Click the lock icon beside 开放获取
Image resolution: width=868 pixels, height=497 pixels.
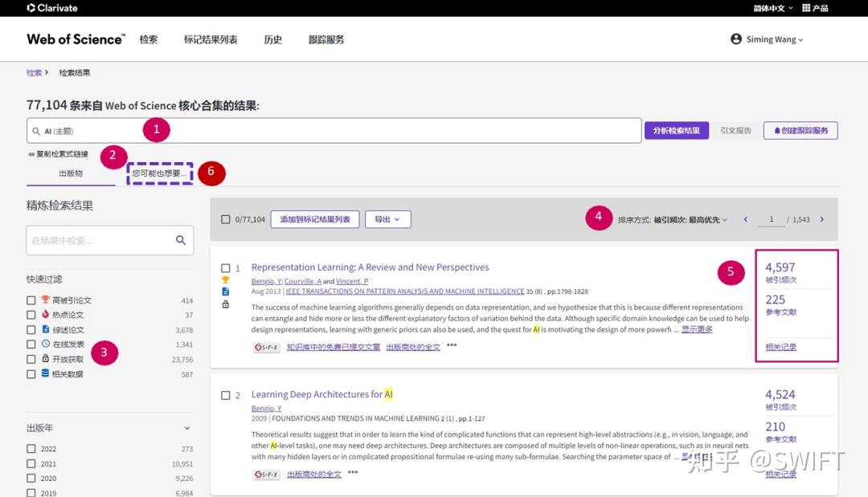(44, 358)
